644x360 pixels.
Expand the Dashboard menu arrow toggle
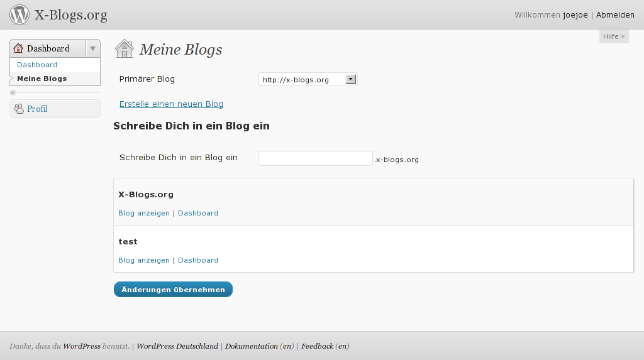[x=93, y=48]
